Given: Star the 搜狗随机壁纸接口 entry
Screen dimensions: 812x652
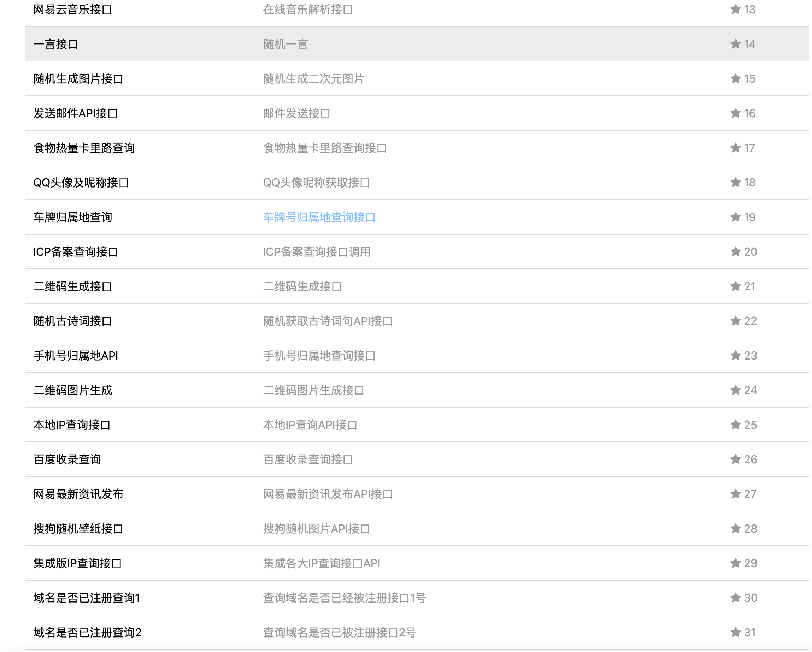Looking at the screenshot, I should point(735,528).
